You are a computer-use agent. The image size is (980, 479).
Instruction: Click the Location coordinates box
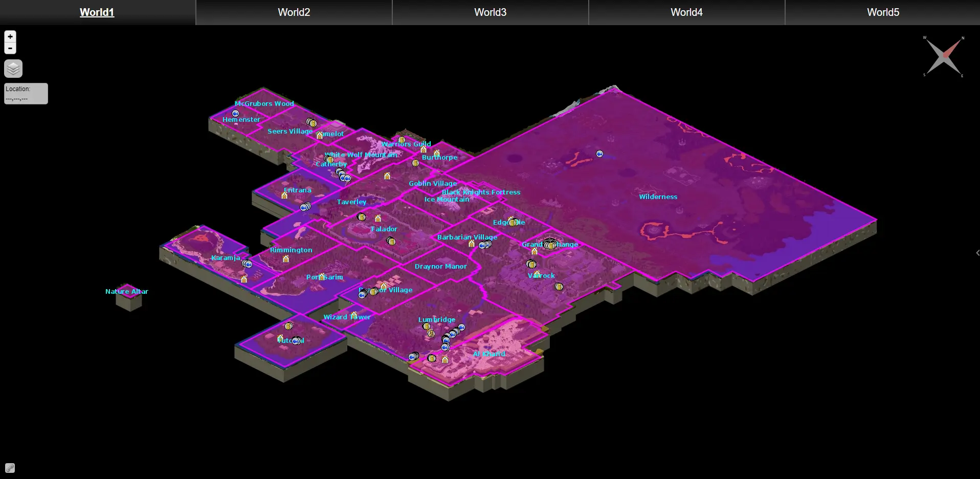coord(26,94)
